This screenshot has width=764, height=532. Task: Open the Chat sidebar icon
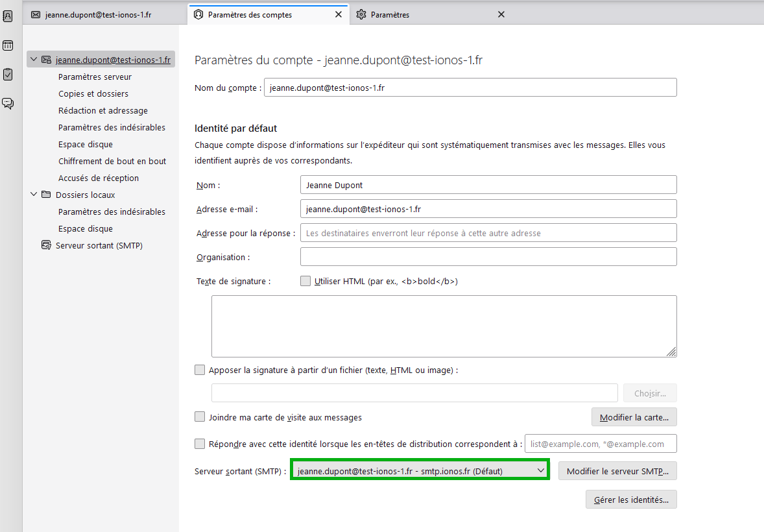(x=8, y=103)
